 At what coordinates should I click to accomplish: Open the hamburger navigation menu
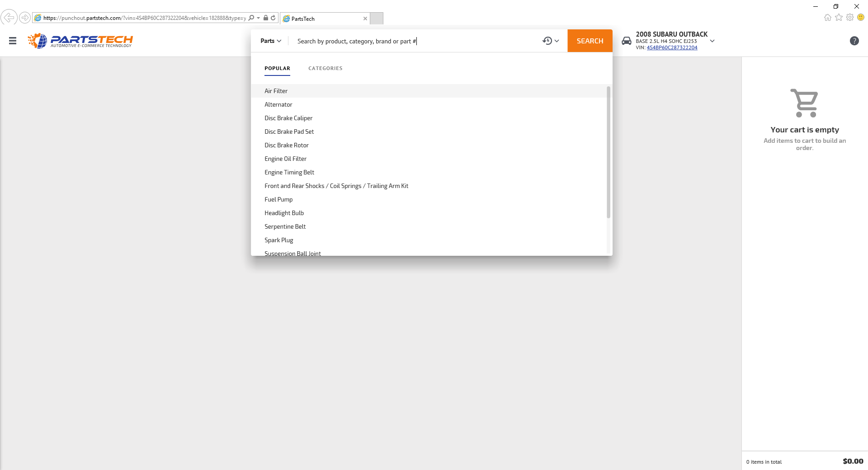12,41
